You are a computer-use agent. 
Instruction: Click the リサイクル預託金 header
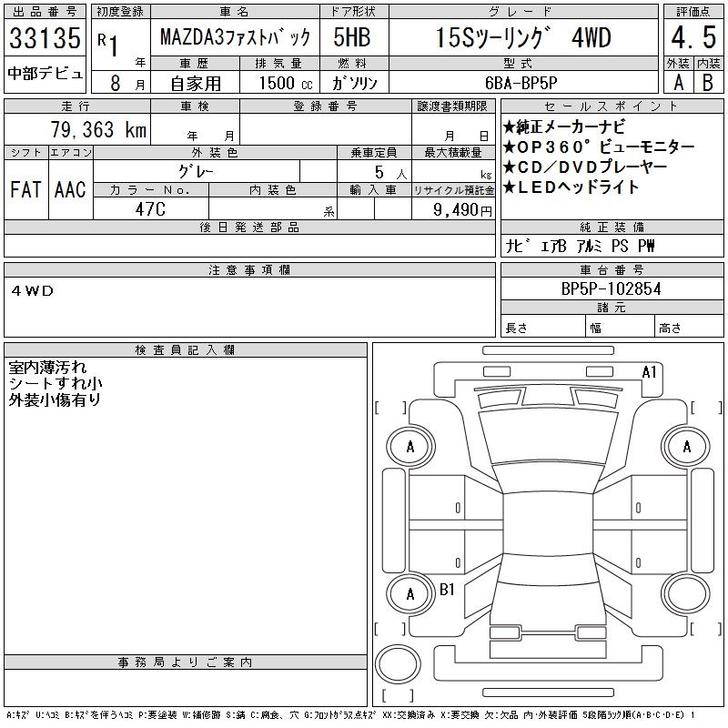453,190
